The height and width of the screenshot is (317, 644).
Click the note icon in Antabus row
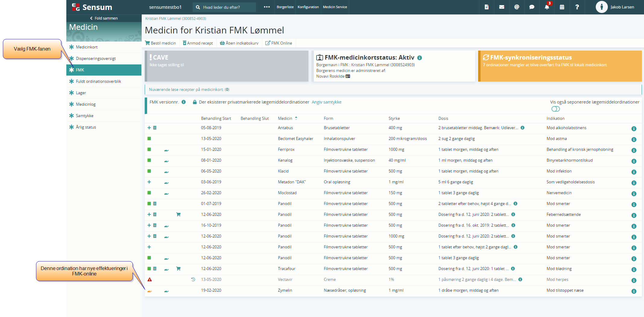coord(155,128)
